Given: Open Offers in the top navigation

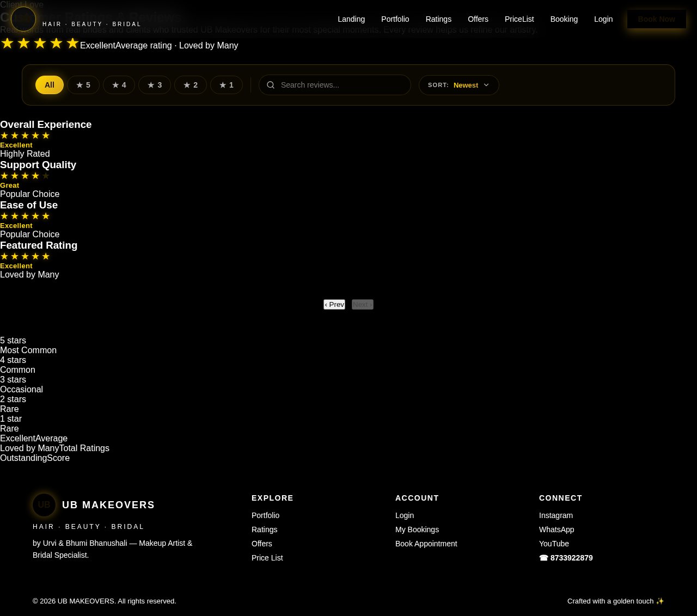Looking at the screenshot, I should click(478, 19).
